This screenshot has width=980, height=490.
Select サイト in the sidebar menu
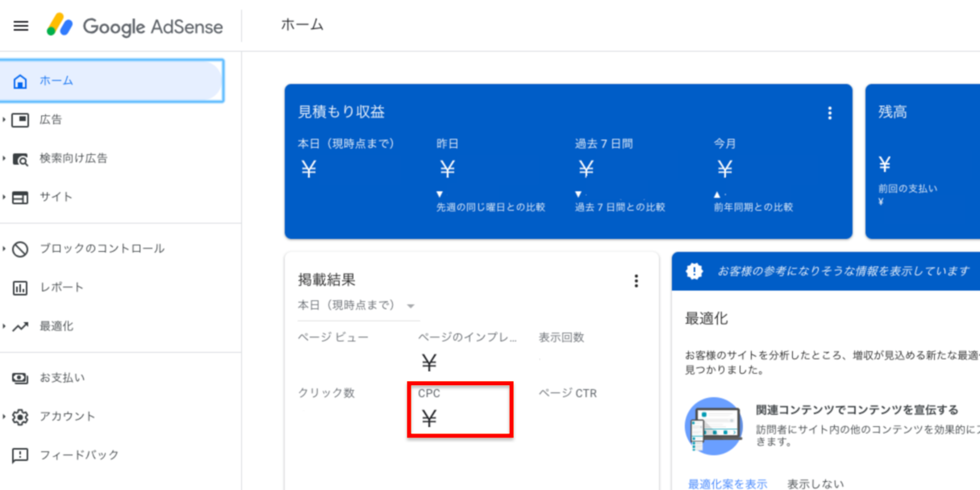coord(56,197)
